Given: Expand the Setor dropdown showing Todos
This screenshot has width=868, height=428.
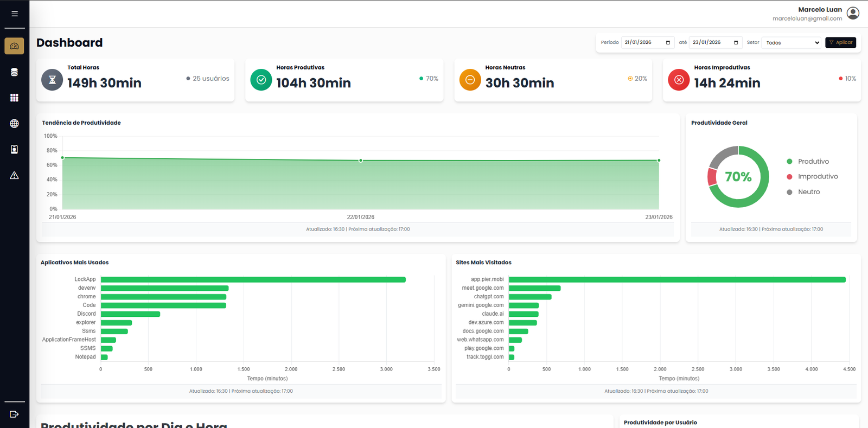Looking at the screenshot, I should click(x=792, y=43).
